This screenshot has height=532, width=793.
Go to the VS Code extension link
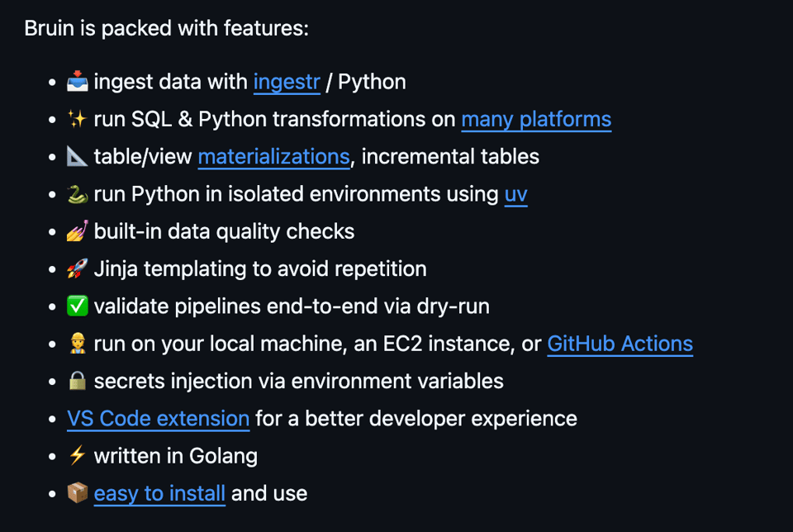(x=158, y=419)
